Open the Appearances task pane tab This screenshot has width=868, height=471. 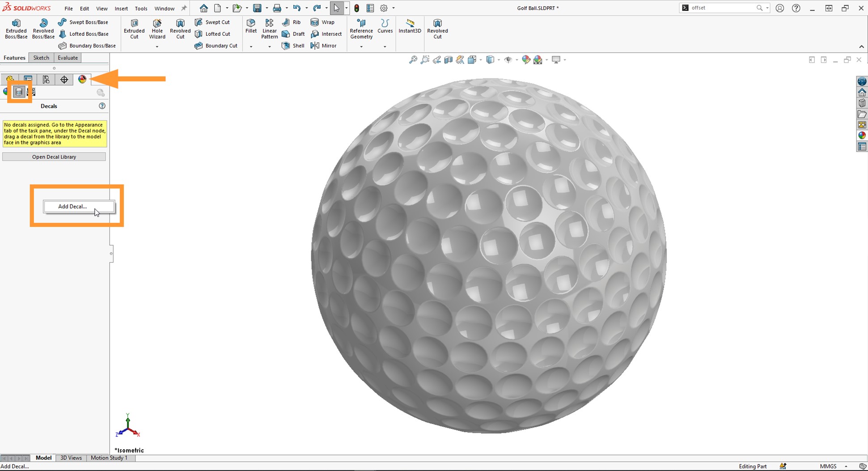pos(862,135)
